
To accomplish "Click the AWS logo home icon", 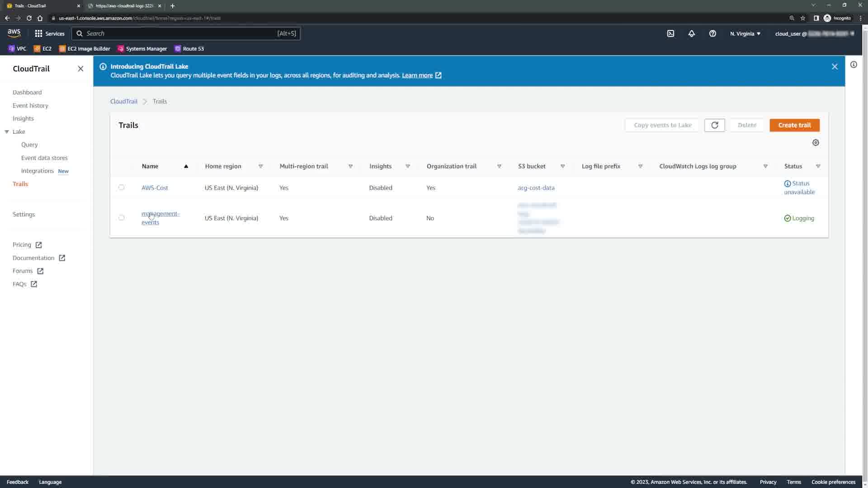I will tap(14, 33).
